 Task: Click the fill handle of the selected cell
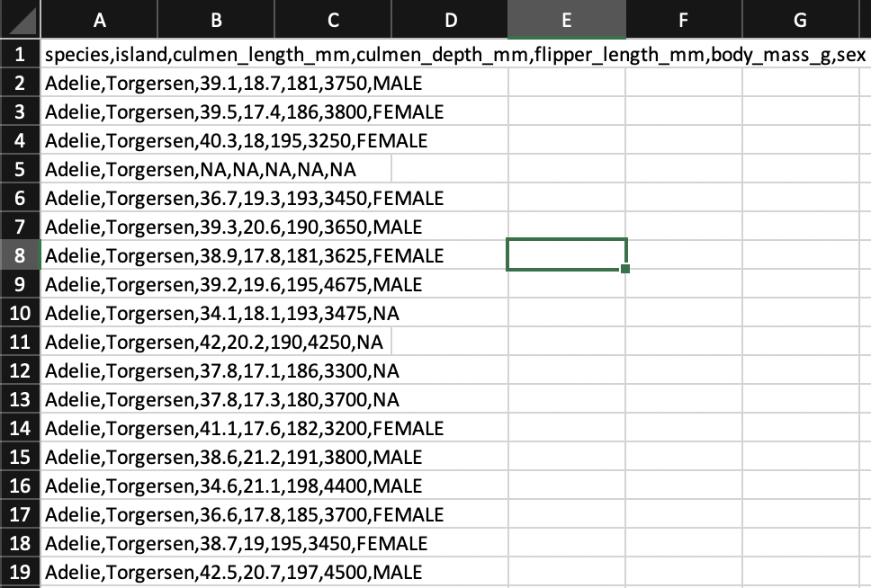pyautogui.click(x=624, y=269)
